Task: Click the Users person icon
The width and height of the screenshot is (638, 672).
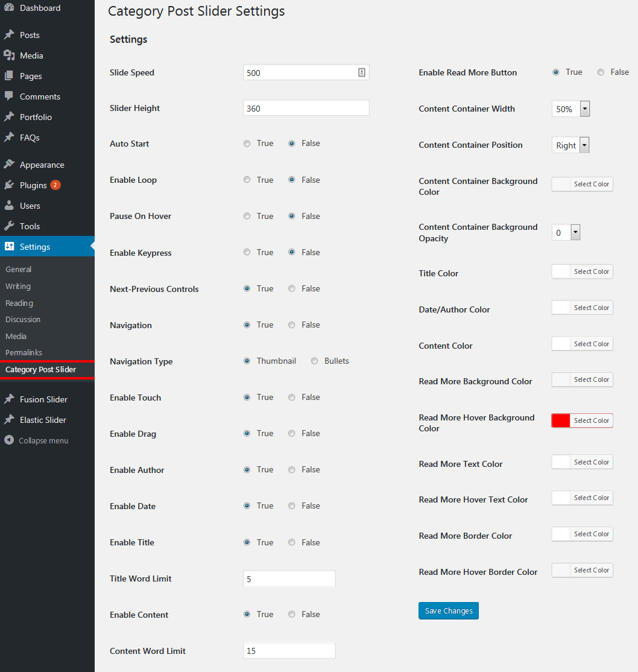Action: click(x=9, y=205)
